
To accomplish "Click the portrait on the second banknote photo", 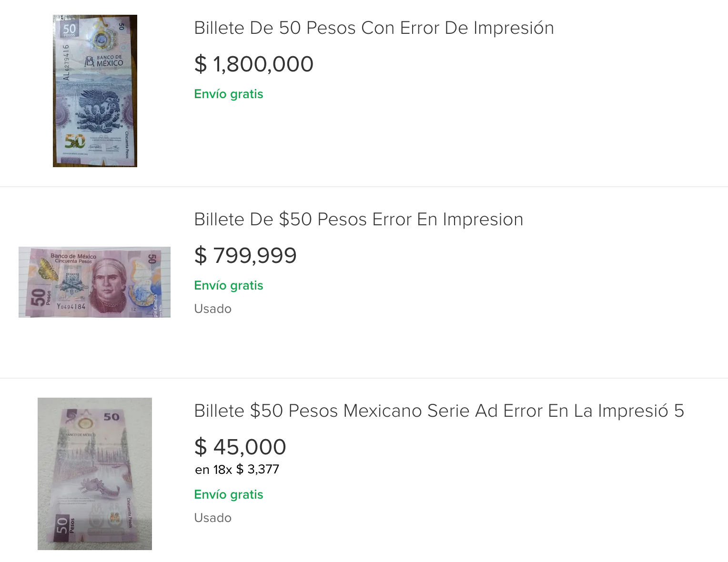I will [x=109, y=284].
